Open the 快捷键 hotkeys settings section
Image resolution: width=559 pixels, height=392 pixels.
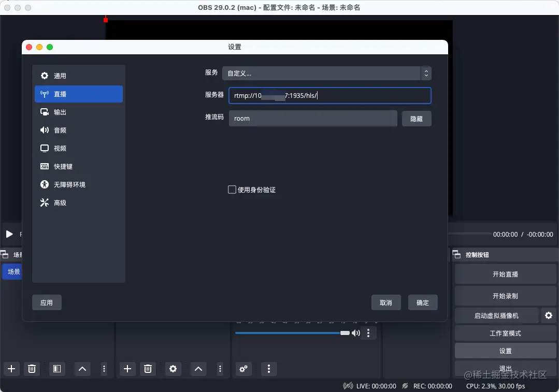[x=78, y=166]
